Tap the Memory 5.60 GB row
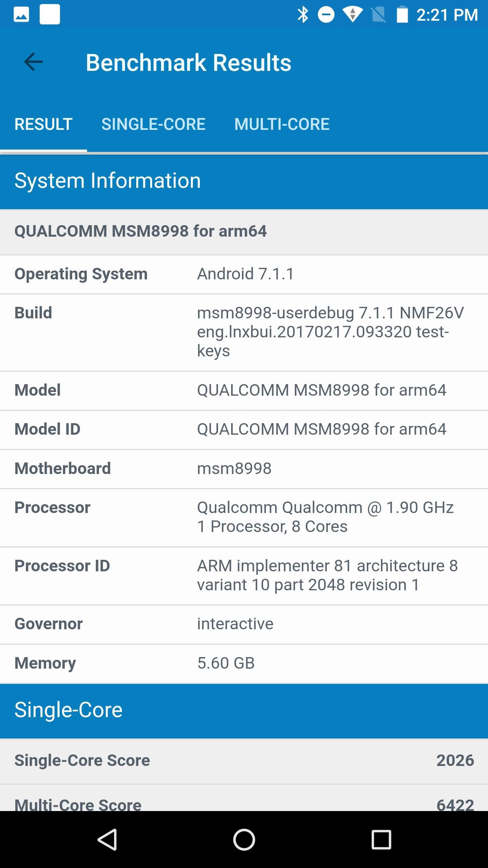The height and width of the screenshot is (868, 488). point(244,663)
